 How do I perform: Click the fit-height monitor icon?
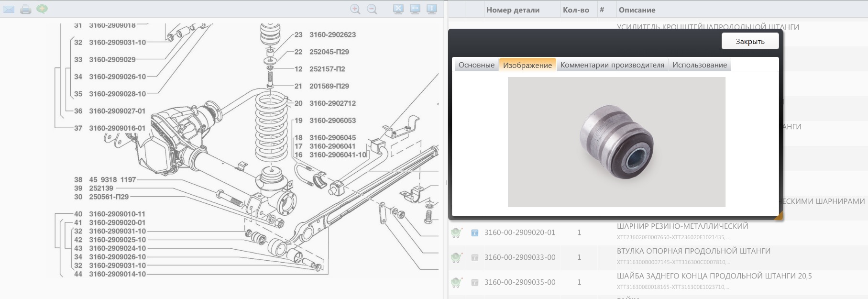pos(432,9)
